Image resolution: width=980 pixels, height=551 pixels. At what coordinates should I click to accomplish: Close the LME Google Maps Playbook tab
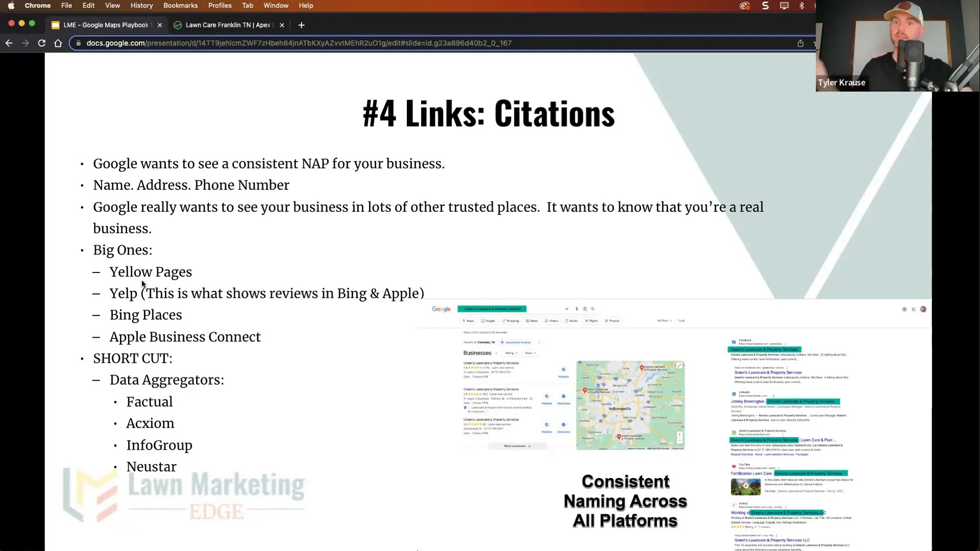point(160,25)
